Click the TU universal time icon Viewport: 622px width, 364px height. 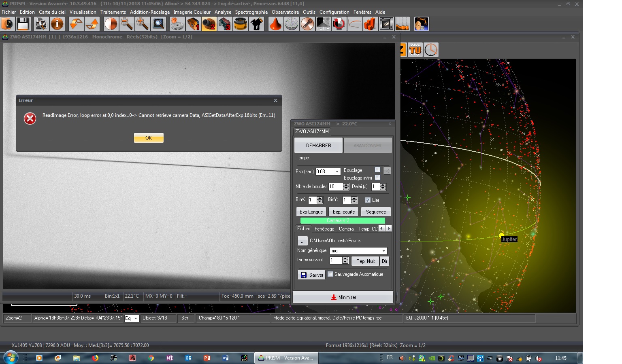click(415, 50)
